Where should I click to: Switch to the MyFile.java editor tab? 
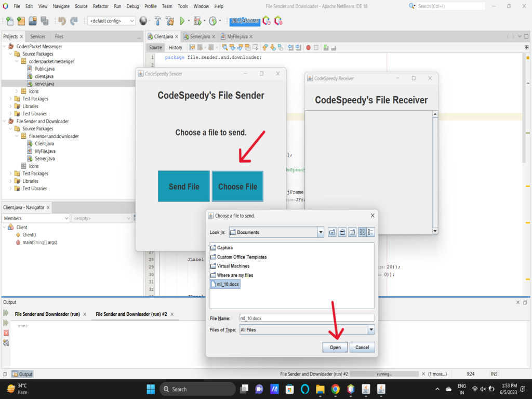237,36
